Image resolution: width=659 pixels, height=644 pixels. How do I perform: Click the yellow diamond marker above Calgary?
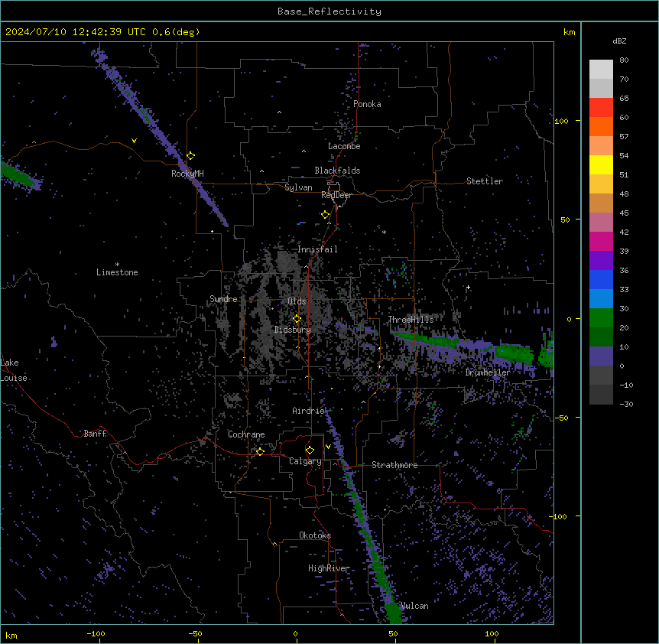pyautogui.click(x=310, y=450)
